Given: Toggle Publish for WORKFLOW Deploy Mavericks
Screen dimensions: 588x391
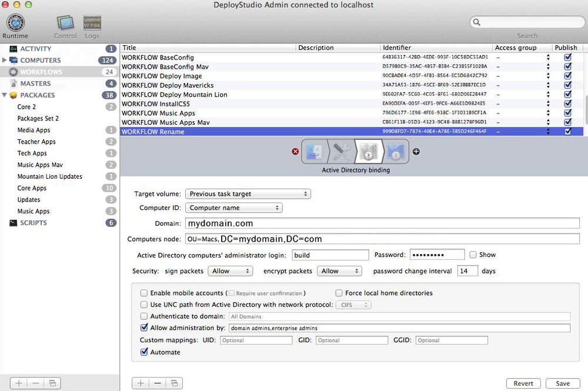Looking at the screenshot, I should click(x=568, y=85).
